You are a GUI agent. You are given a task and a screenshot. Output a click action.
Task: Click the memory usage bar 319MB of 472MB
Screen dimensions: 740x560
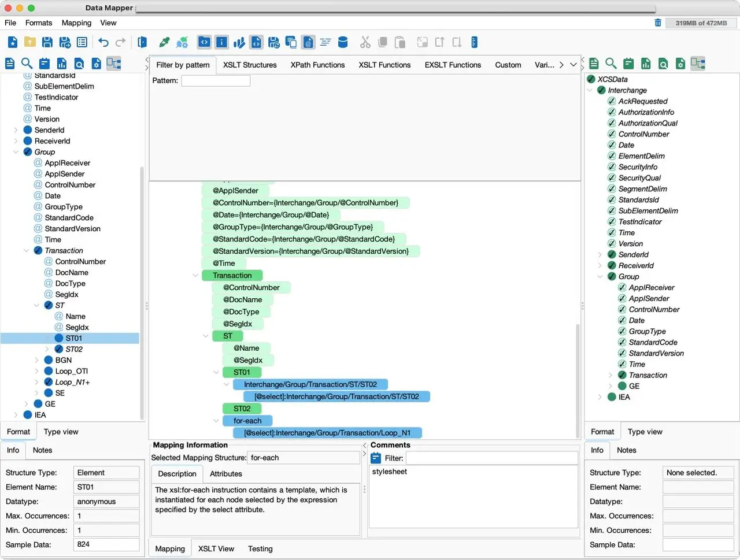701,23
